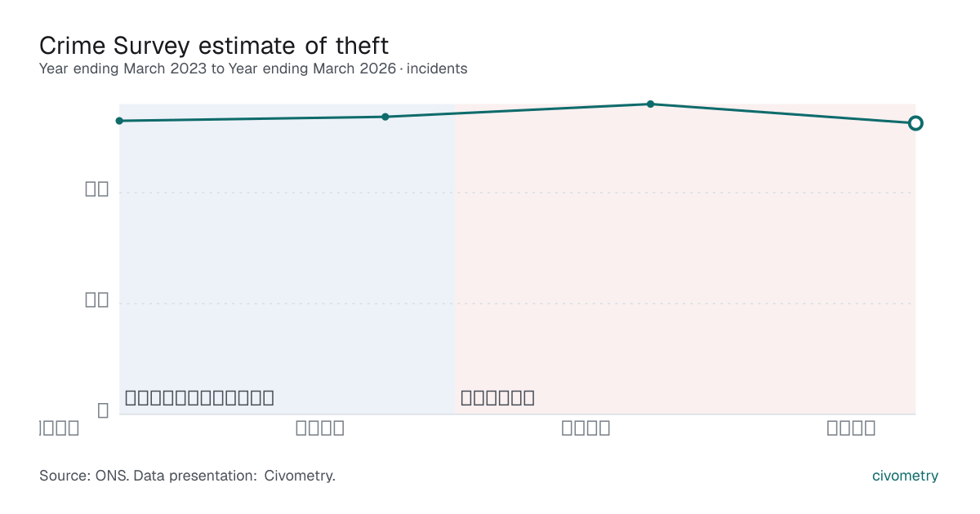The image size is (980, 514).
Task: Click the line segment descending to the final point
Action: click(783, 113)
